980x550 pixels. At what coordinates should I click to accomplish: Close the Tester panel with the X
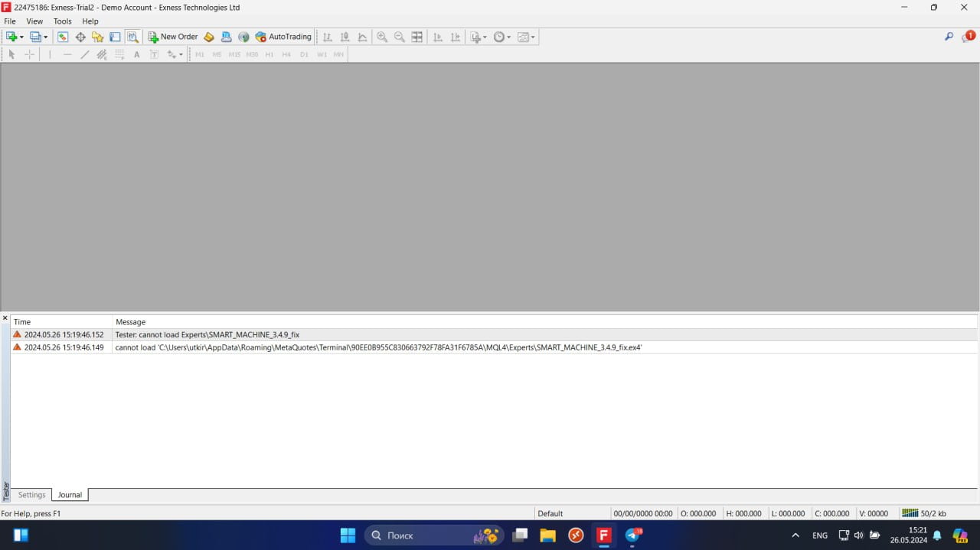tap(5, 318)
